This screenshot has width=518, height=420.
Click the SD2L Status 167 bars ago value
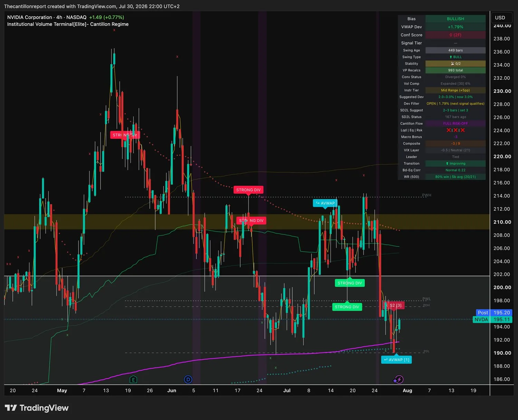[455, 117]
